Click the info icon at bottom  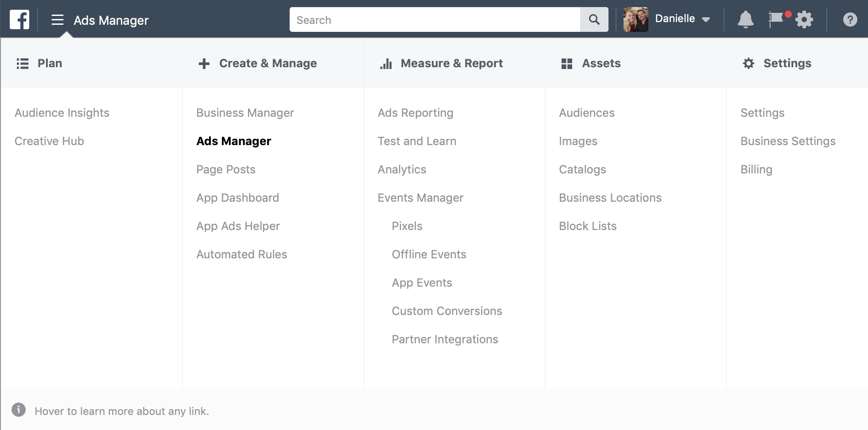point(19,410)
